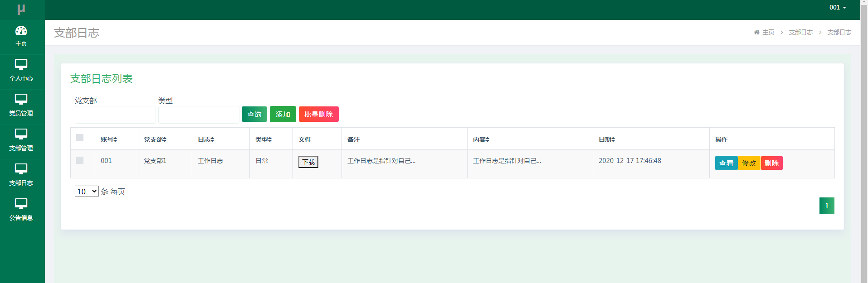The image size is (868, 283).
Task: Click 查看 button for row 001
Action: click(x=727, y=163)
